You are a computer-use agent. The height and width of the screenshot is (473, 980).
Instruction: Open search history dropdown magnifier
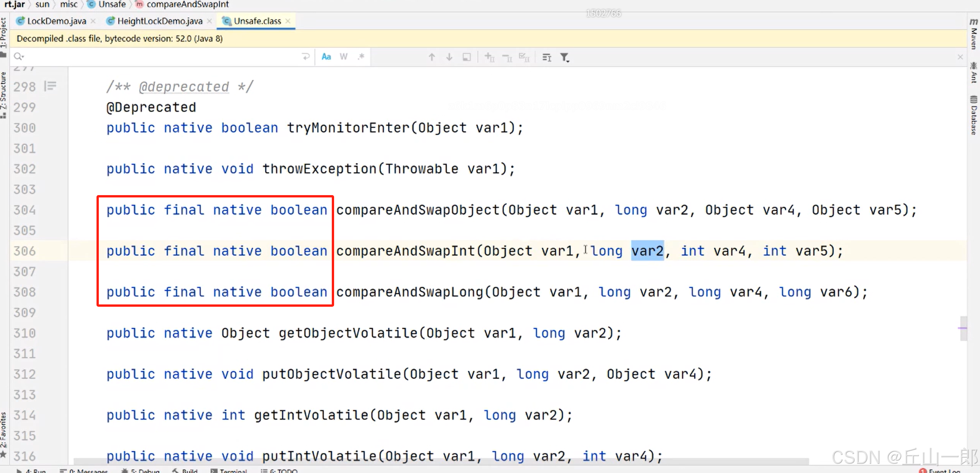click(18, 57)
